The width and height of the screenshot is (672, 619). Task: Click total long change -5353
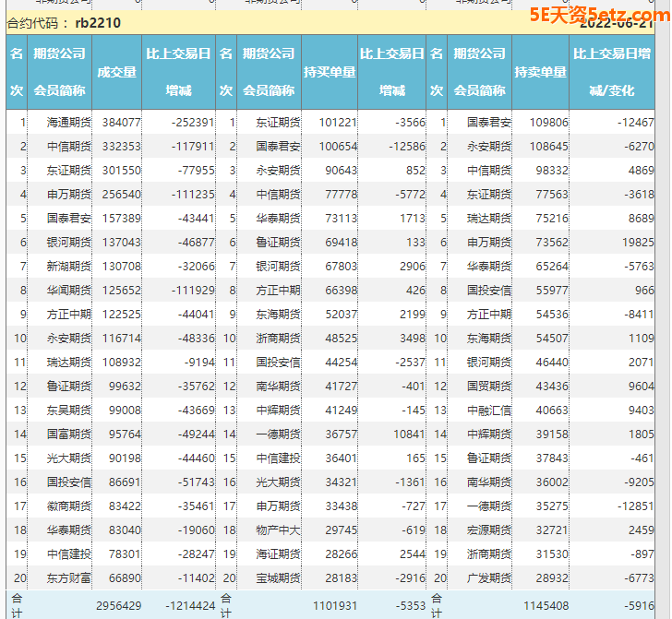[410, 606]
